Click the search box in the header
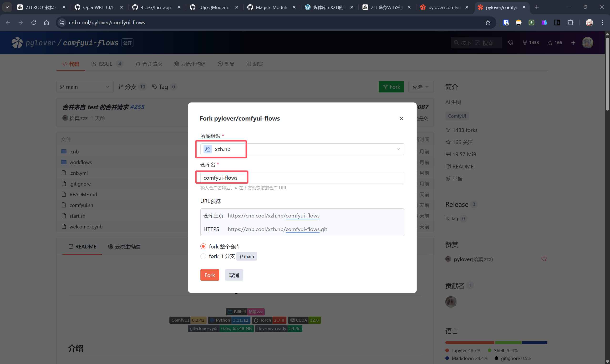The image size is (610, 364). click(x=476, y=43)
